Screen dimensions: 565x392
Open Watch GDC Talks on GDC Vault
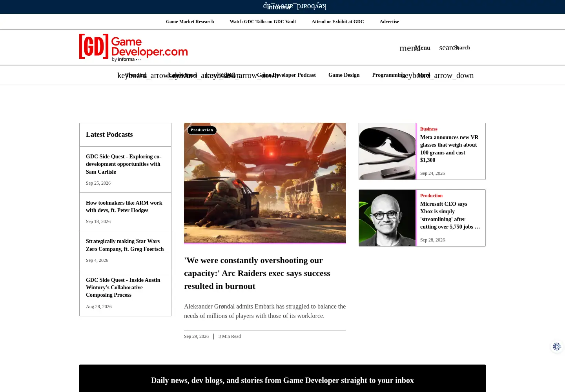tap(263, 22)
